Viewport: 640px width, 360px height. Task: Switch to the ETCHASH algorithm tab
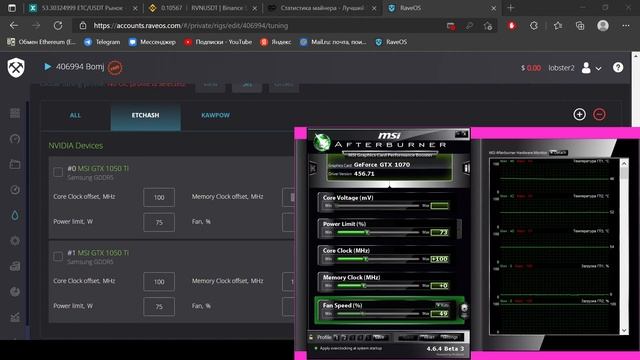(x=145, y=116)
